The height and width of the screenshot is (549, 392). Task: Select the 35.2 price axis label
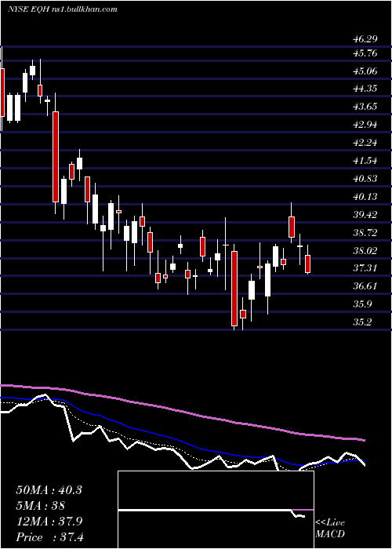[x=362, y=322]
